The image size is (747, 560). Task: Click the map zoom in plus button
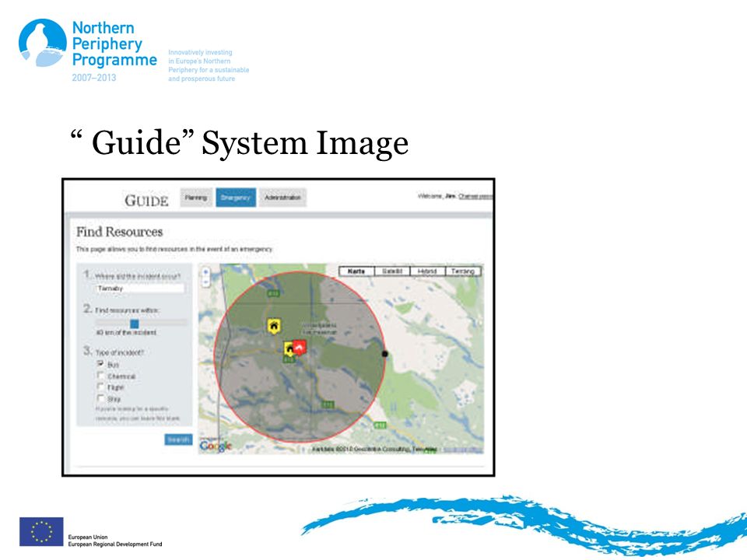tap(205, 272)
